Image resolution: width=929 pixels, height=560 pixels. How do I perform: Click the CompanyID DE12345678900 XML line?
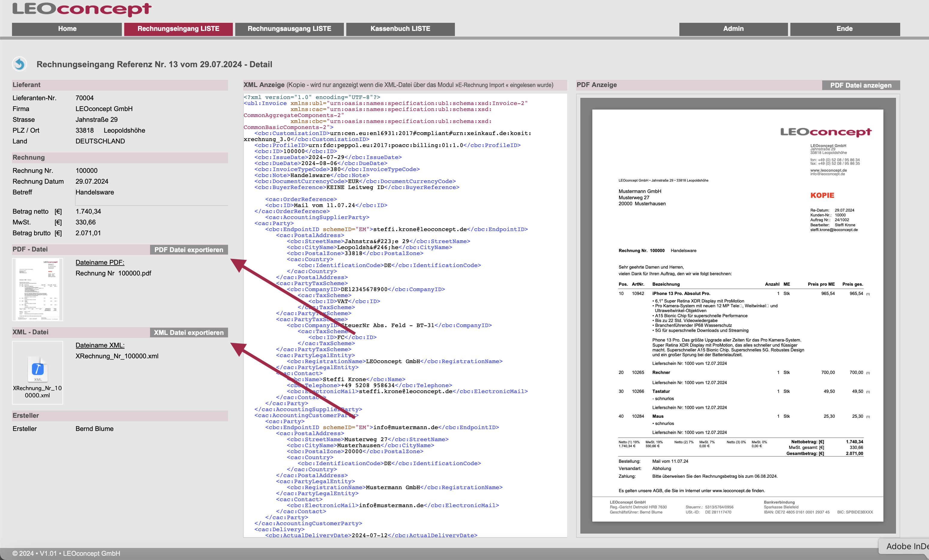point(366,289)
